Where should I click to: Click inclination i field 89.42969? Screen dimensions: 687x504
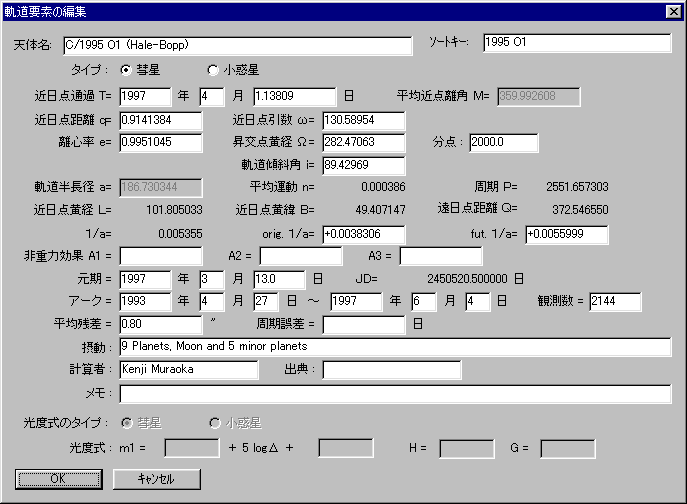364,165
